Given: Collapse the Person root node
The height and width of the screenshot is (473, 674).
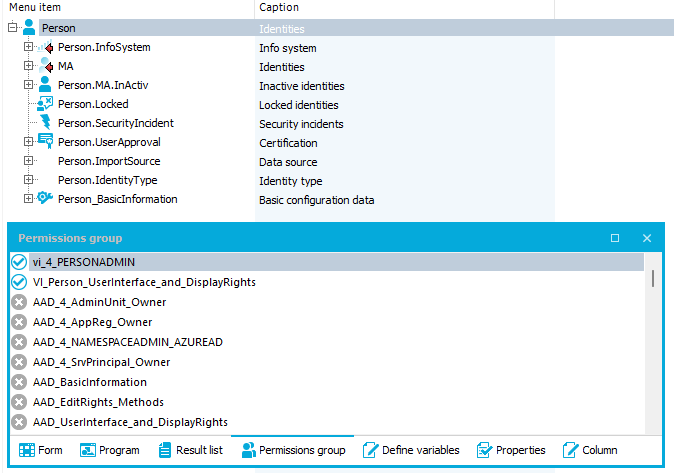Looking at the screenshot, I should click(12, 28).
